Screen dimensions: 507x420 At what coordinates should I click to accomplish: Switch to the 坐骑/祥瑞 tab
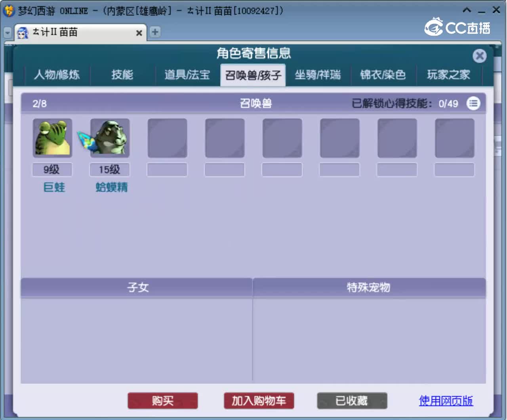(318, 75)
